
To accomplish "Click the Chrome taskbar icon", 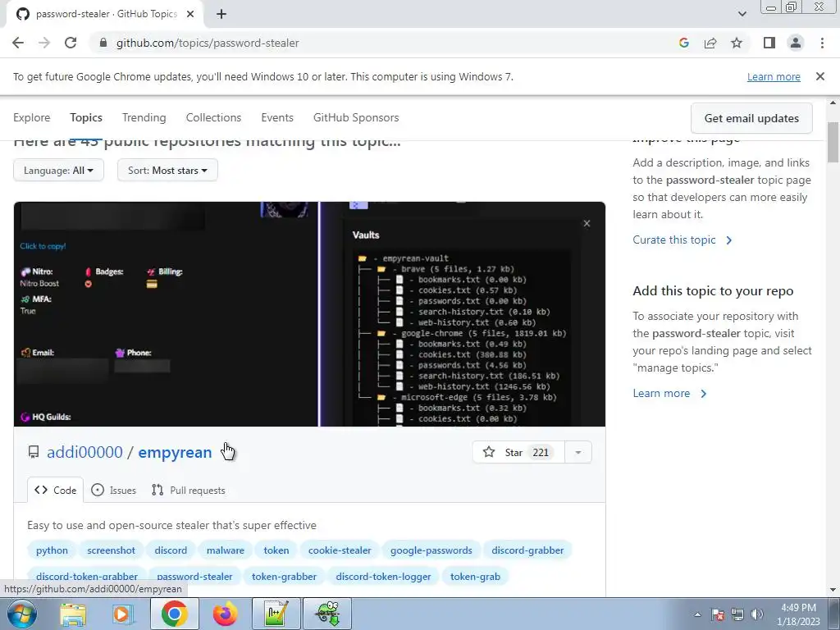I will click(x=174, y=614).
